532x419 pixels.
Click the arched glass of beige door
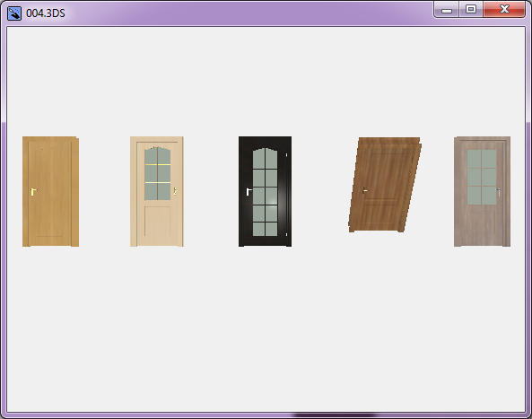pos(157,173)
